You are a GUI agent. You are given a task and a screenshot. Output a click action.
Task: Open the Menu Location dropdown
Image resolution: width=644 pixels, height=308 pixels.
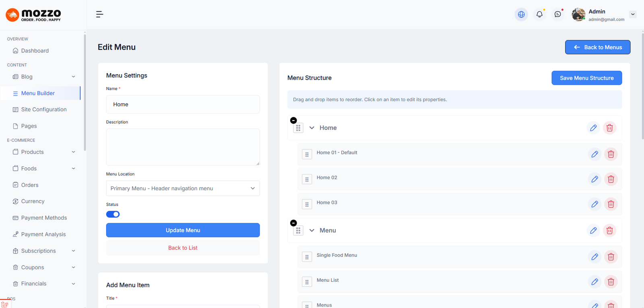183,188
